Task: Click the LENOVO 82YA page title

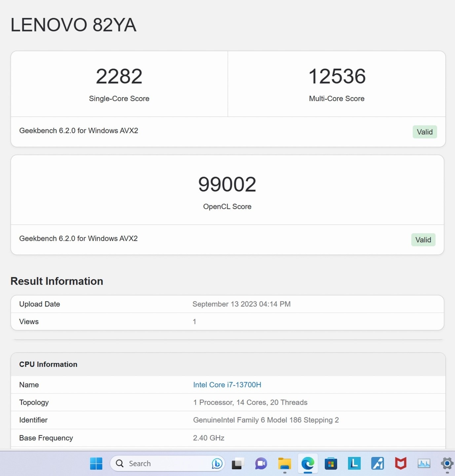Action: 73,25
